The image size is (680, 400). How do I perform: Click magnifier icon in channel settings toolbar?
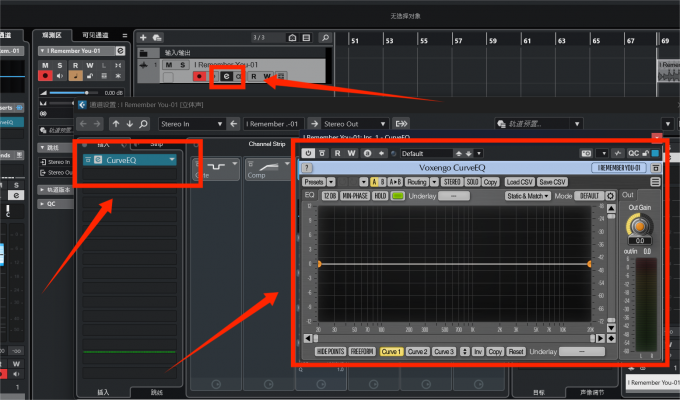click(x=144, y=124)
